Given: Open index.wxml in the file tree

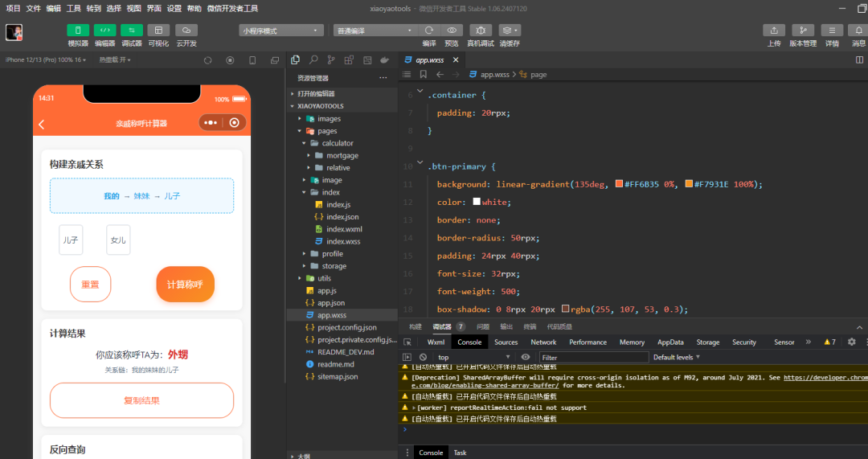Looking at the screenshot, I should pos(342,229).
